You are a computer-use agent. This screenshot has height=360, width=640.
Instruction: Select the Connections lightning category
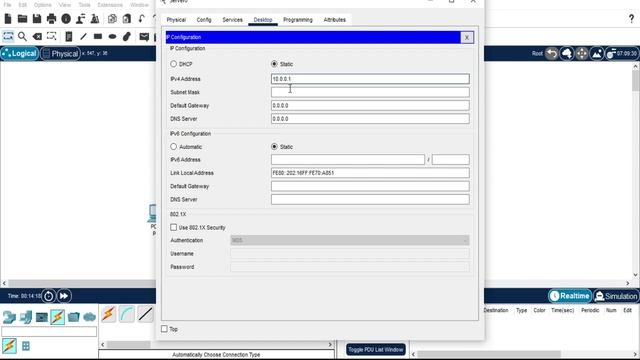click(x=58, y=317)
